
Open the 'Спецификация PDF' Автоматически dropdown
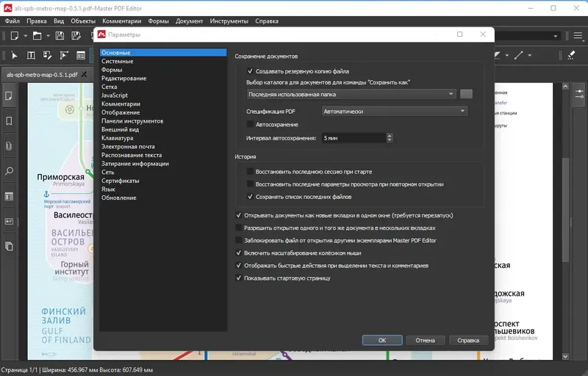tap(395, 111)
